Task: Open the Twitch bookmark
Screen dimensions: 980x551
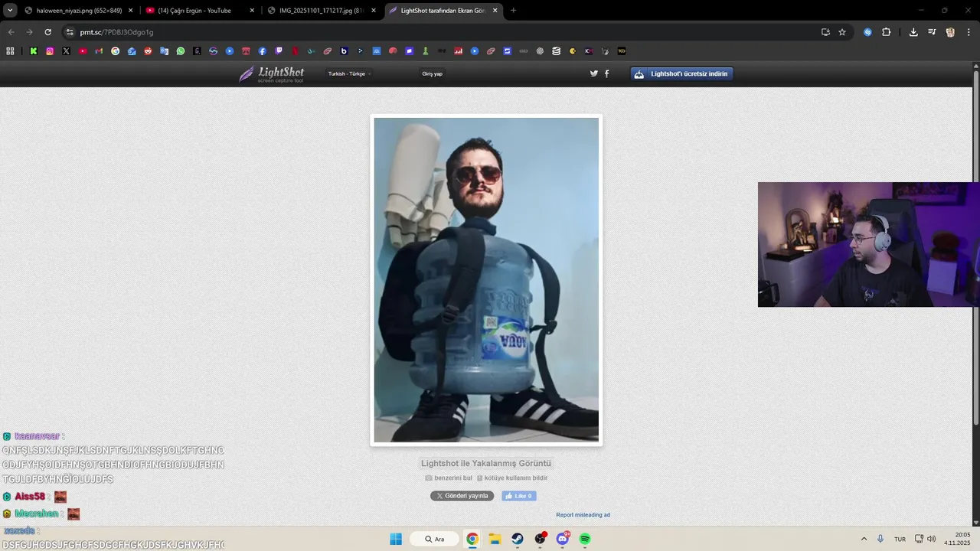Action: [x=279, y=51]
